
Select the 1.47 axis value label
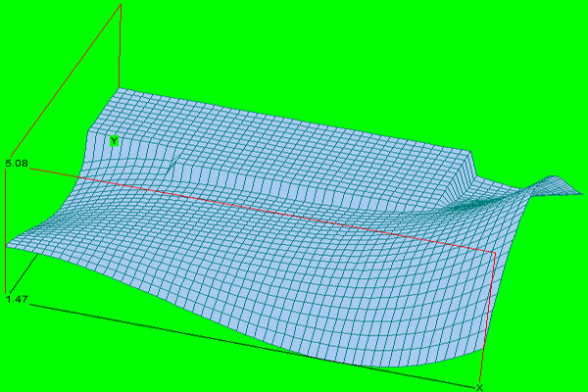click(x=17, y=299)
